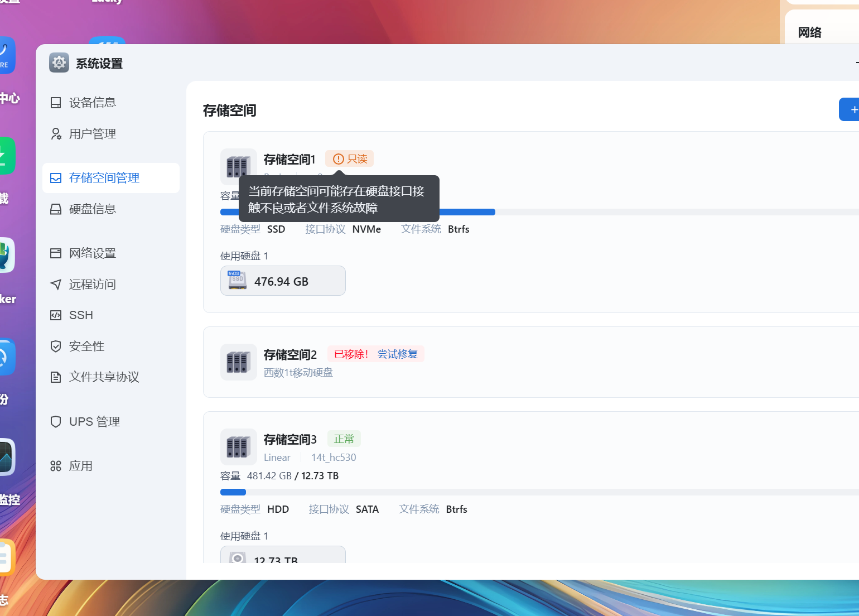The height and width of the screenshot is (616, 859).
Task: Click the 只读 status badge
Action: click(x=350, y=159)
